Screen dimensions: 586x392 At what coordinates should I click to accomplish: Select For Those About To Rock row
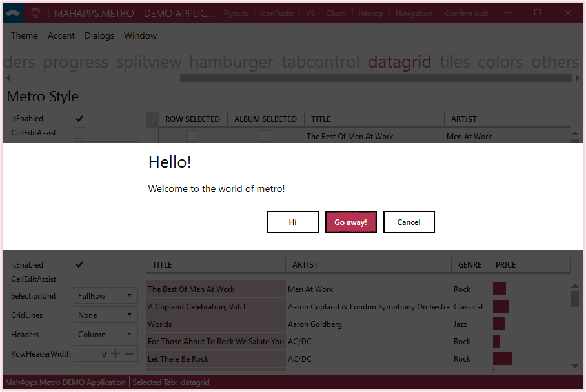(x=216, y=341)
